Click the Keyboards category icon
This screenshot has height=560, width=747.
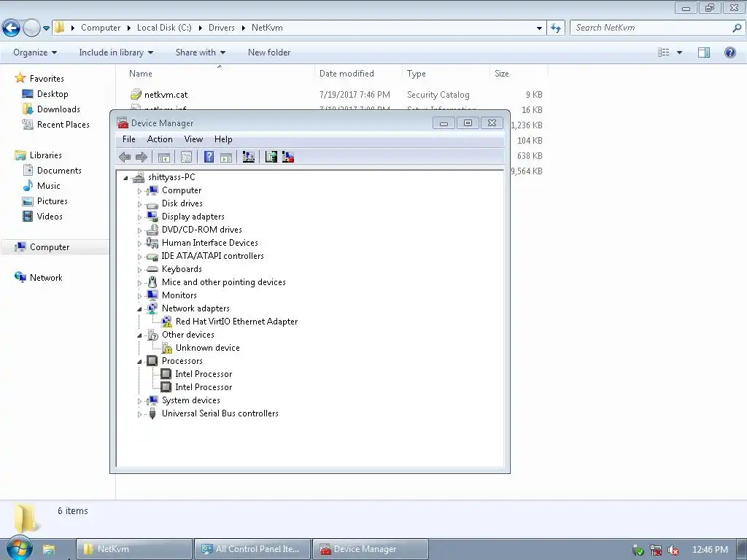[152, 269]
